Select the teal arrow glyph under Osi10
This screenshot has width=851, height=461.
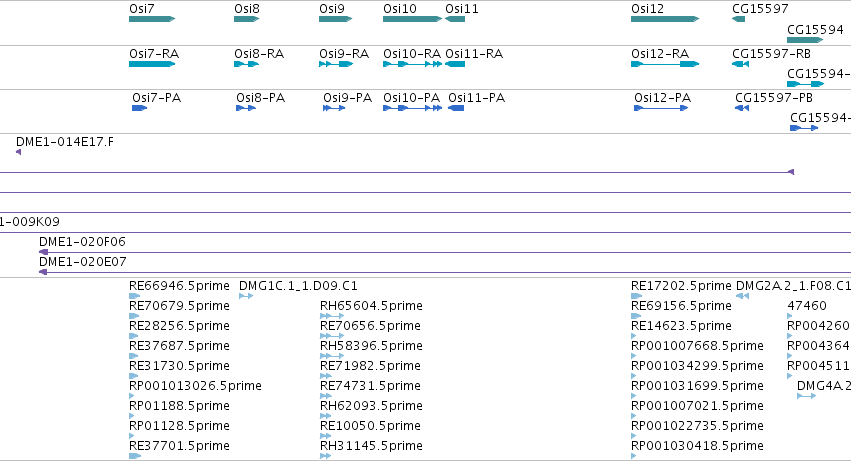412,19
